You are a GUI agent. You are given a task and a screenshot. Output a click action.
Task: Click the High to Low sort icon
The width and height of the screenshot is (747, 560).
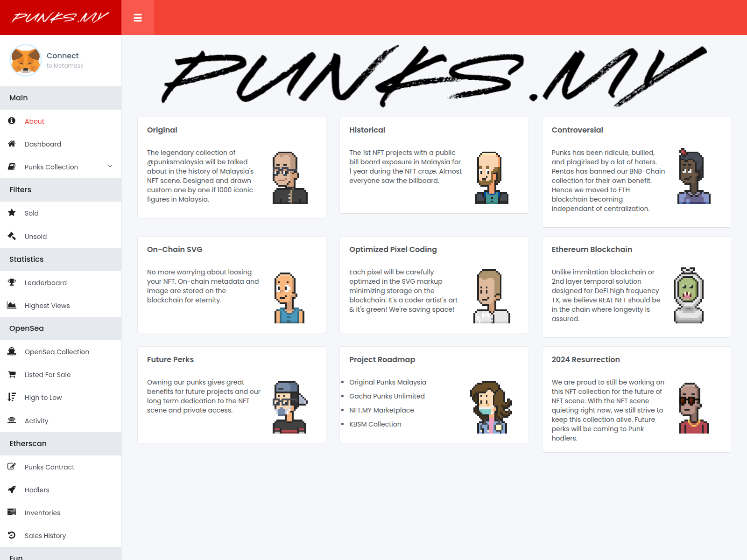point(12,397)
